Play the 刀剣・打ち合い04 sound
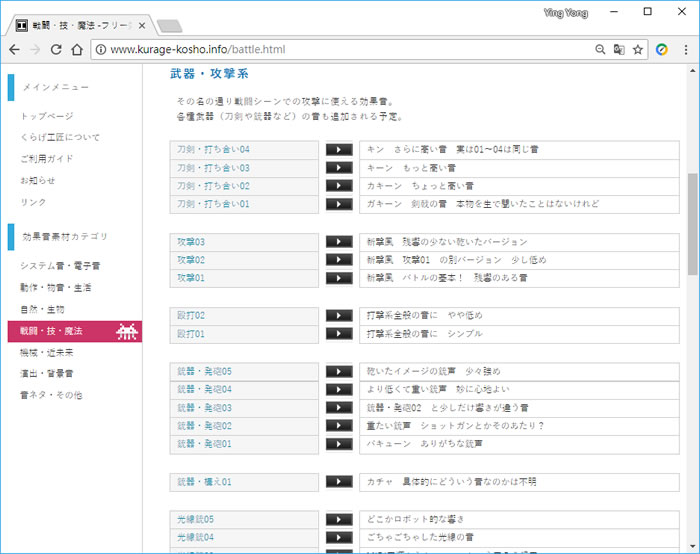This screenshot has height=554, width=700. (339, 149)
